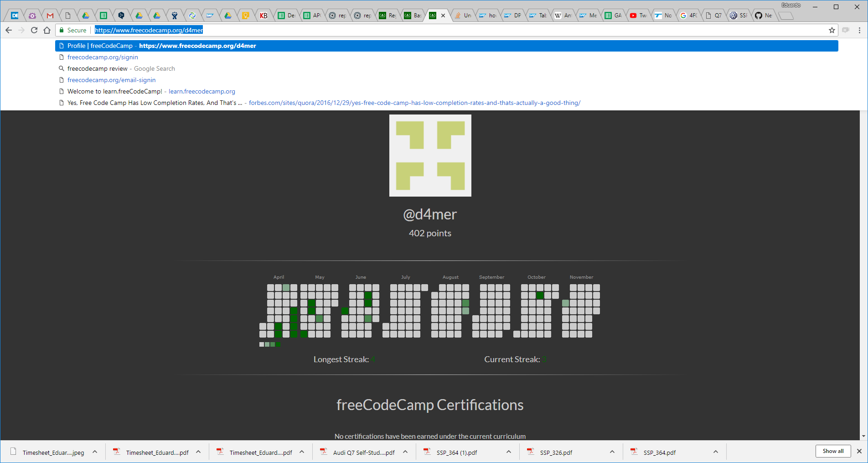Viewport: 868px width, 463px height.
Task: Click the April month label in heatmap
Action: 279,277
